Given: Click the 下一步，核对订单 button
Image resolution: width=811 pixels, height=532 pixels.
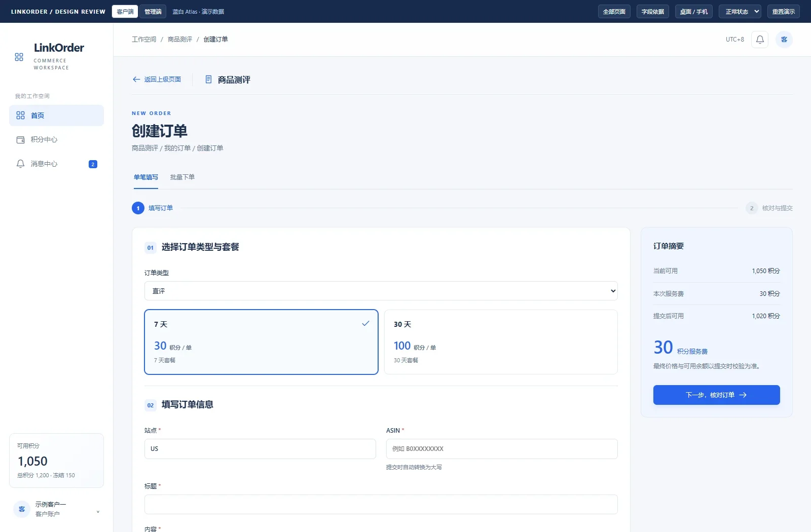Looking at the screenshot, I should [x=716, y=395].
